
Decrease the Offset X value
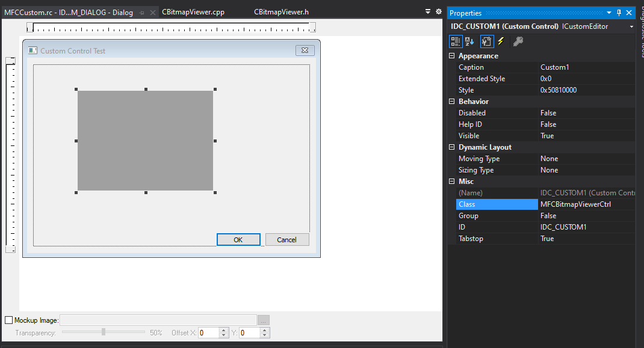(x=223, y=335)
